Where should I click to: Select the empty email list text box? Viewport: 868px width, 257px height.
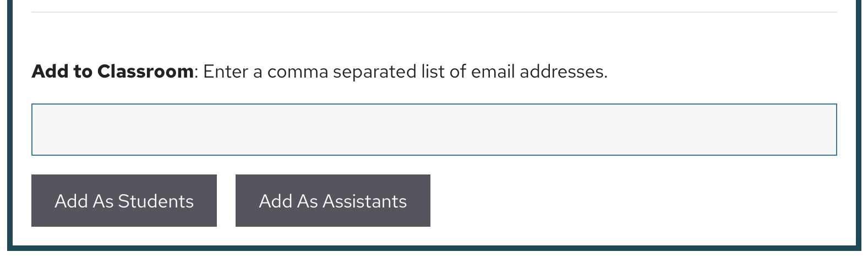[x=434, y=130]
